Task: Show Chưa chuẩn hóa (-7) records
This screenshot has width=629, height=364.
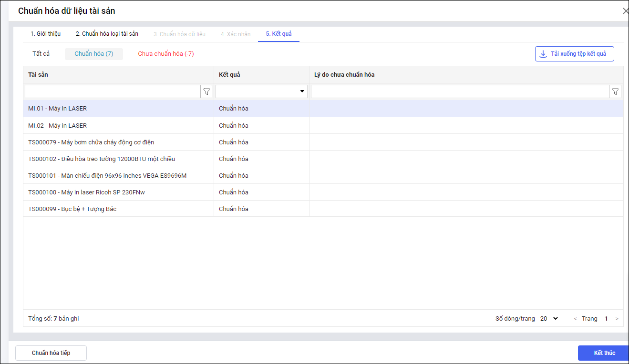Action: 166,54
